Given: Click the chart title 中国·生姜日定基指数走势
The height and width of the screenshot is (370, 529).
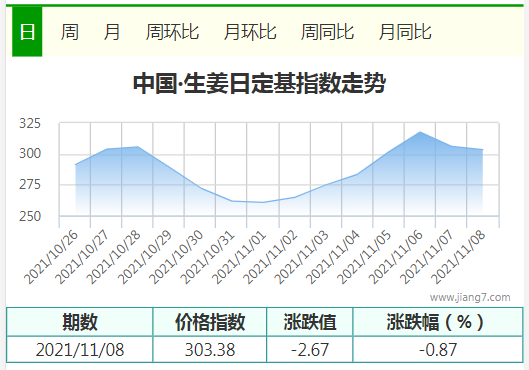Looking at the screenshot, I should coord(259,83).
